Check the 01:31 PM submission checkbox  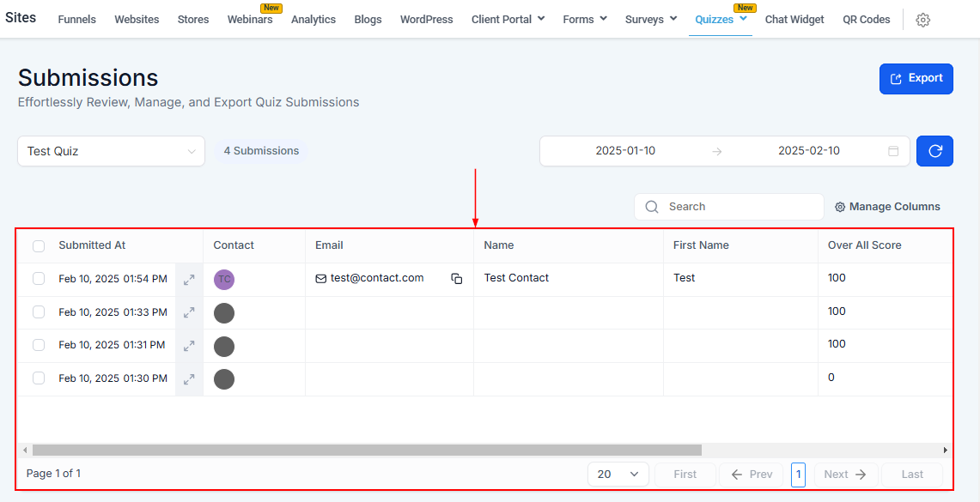39,345
